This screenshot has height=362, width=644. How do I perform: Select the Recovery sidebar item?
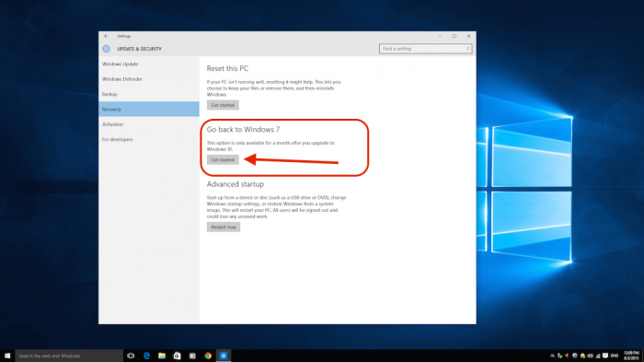point(149,109)
